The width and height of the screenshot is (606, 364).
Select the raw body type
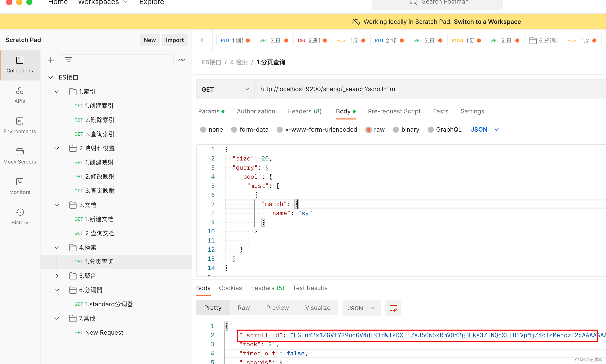(x=369, y=130)
